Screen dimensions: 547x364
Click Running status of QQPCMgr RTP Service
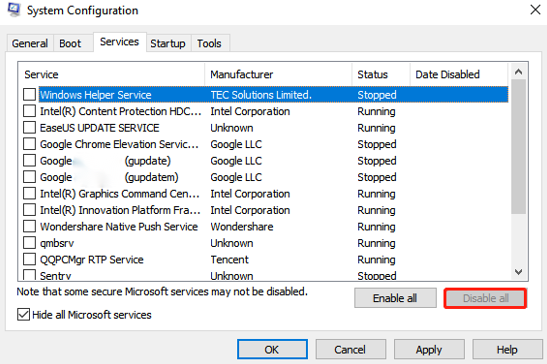coord(376,260)
